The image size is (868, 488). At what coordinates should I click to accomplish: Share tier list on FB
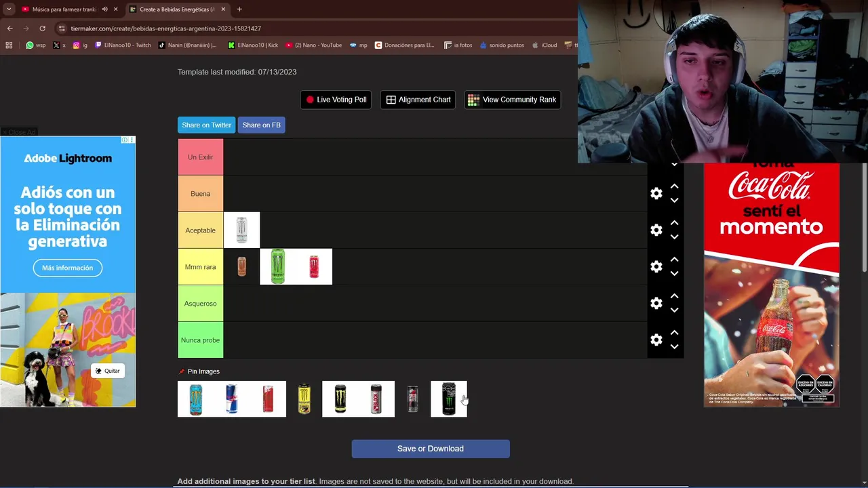click(261, 125)
